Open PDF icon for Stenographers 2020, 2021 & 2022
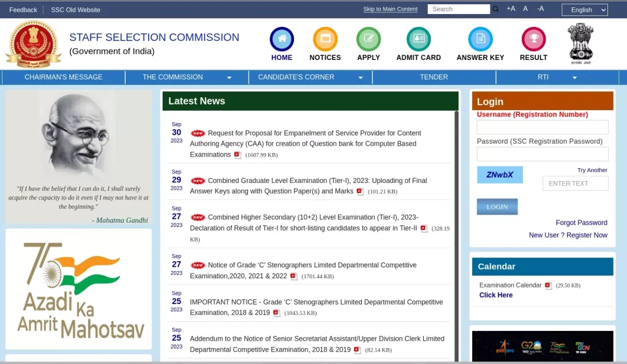 pyautogui.click(x=294, y=277)
